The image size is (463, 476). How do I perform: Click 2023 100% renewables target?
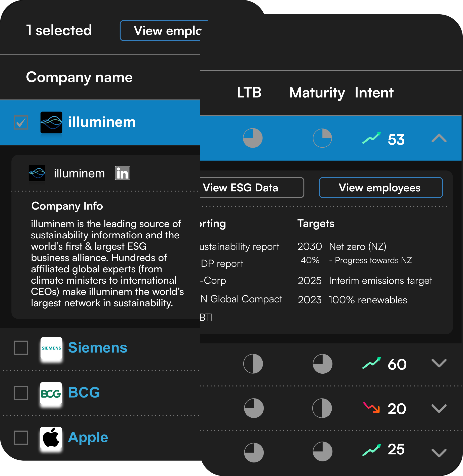[352, 300]
